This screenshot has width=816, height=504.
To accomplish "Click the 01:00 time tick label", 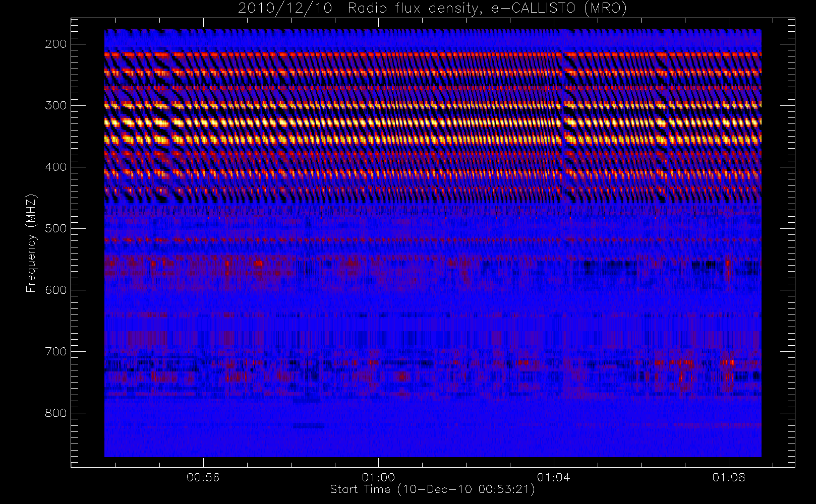I will [378, 477].
